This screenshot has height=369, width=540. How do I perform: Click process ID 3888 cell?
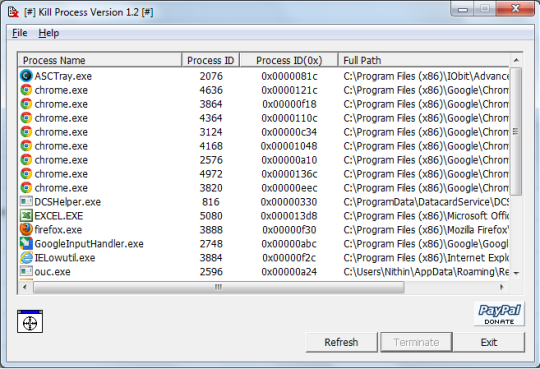211,230
